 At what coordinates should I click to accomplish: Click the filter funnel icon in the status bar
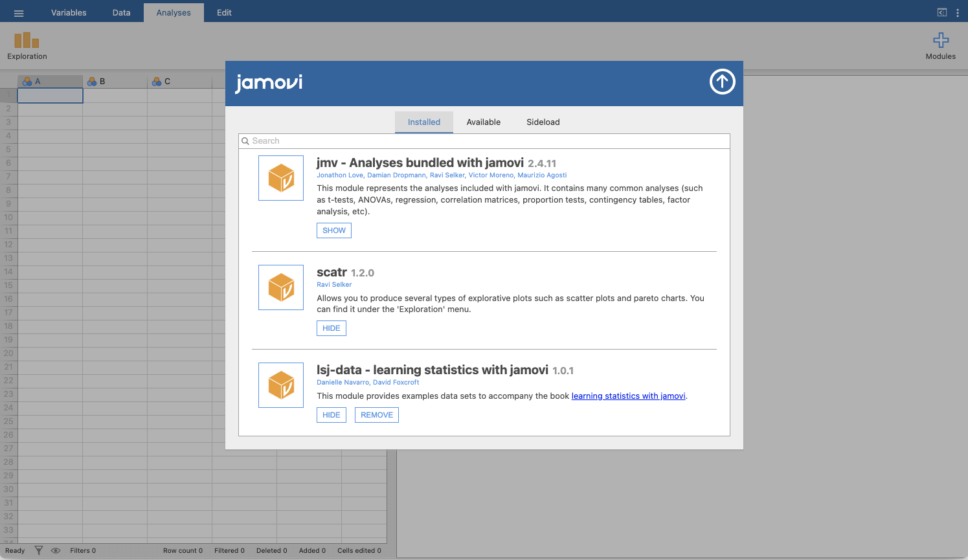[x=39, y=550]
